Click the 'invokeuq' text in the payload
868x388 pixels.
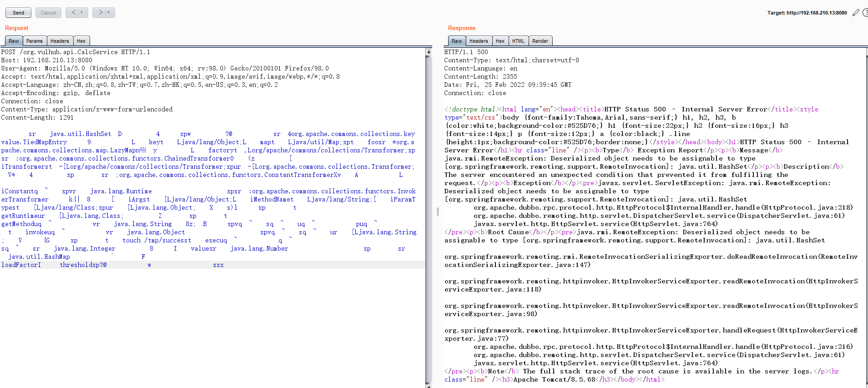point(40,232)
